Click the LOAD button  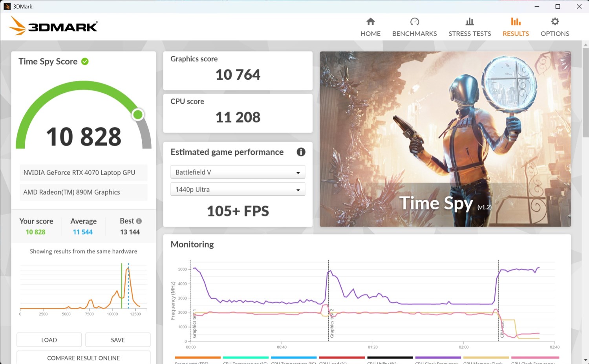pyautogui.click(x=49, y=340)
